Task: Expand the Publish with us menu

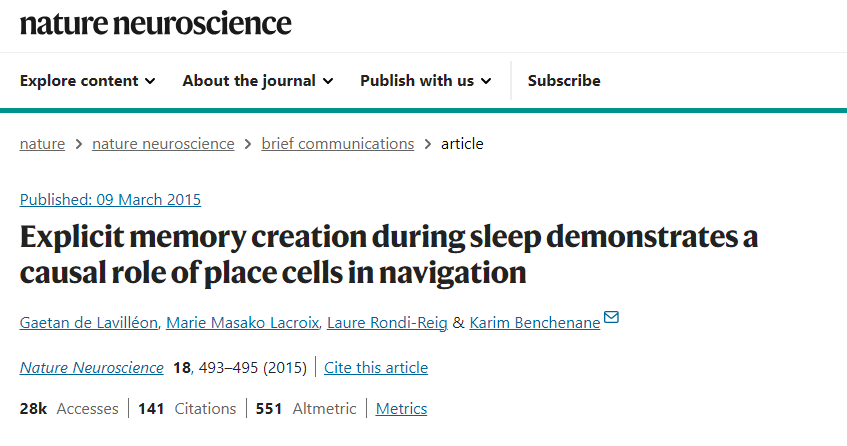Action: click(x=425, y=81)
